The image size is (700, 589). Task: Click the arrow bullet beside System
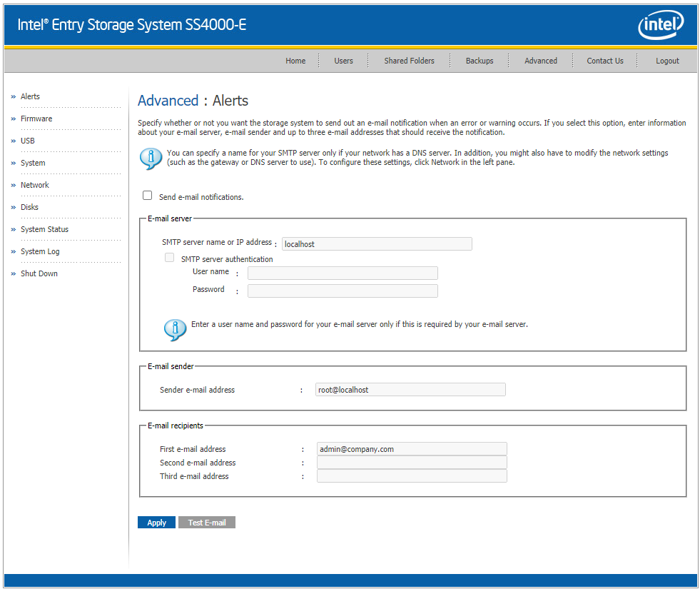pyautogui.click(x=14, y=163)
